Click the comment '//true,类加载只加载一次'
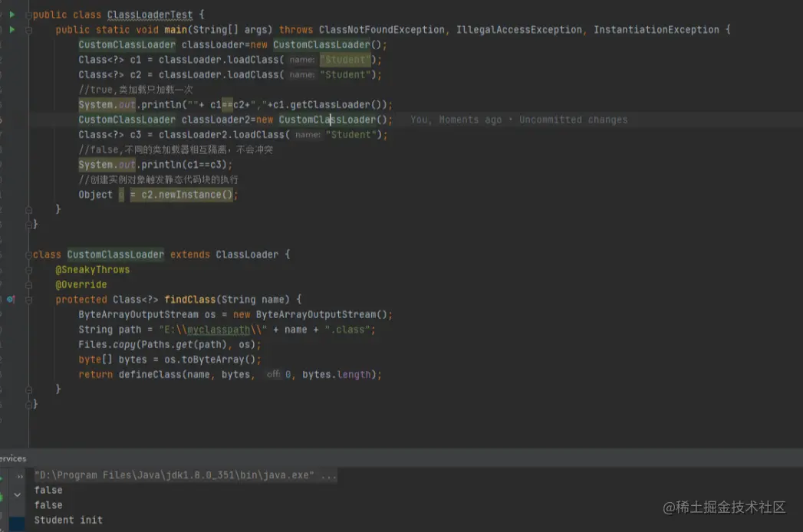 coord(136,90)
